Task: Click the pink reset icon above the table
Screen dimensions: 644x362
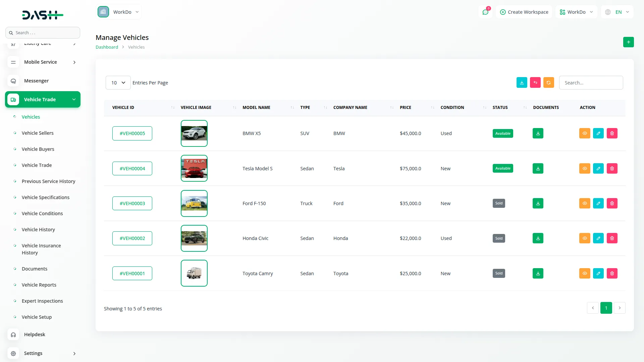Action: (x=535, y=82)
